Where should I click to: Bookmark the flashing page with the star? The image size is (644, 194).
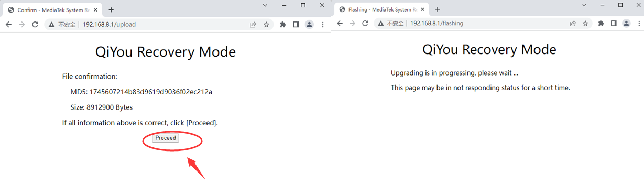coord(585,23)
